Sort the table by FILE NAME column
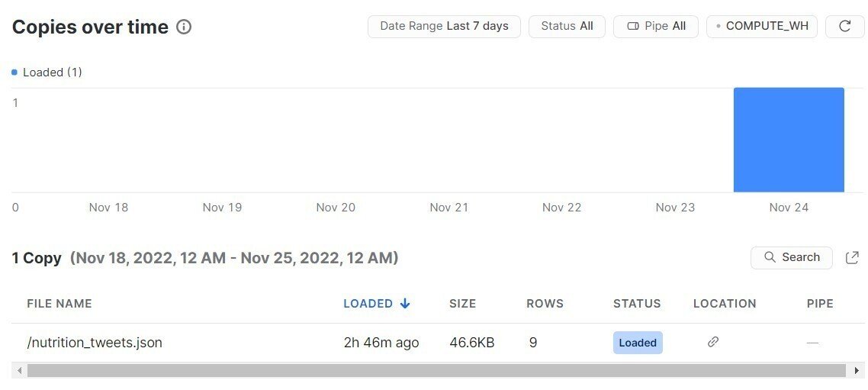 [59, 304]
